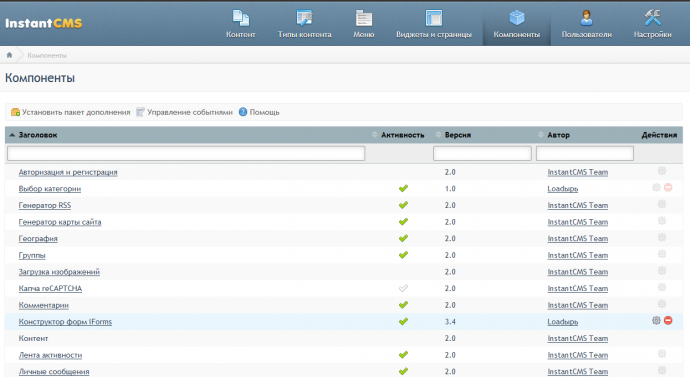Open settings gear for Комментарии
The height and width of the screenshot is (377, 690).
coord(662,304)
